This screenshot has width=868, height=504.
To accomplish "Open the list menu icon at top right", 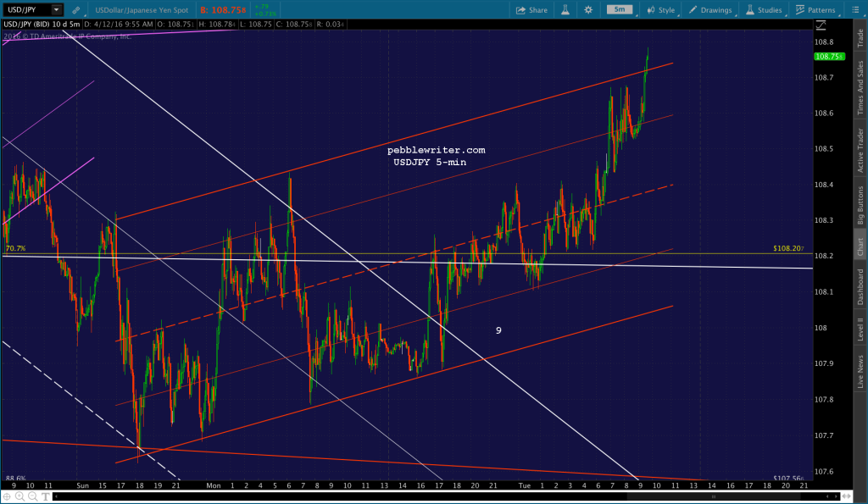I will 855,10.
